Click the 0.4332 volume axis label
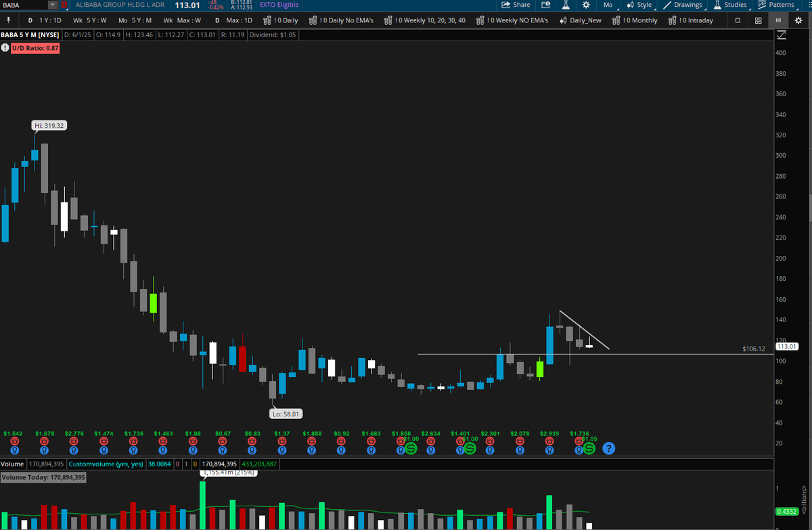The image size is (812, 530). (x=786, y=512)
